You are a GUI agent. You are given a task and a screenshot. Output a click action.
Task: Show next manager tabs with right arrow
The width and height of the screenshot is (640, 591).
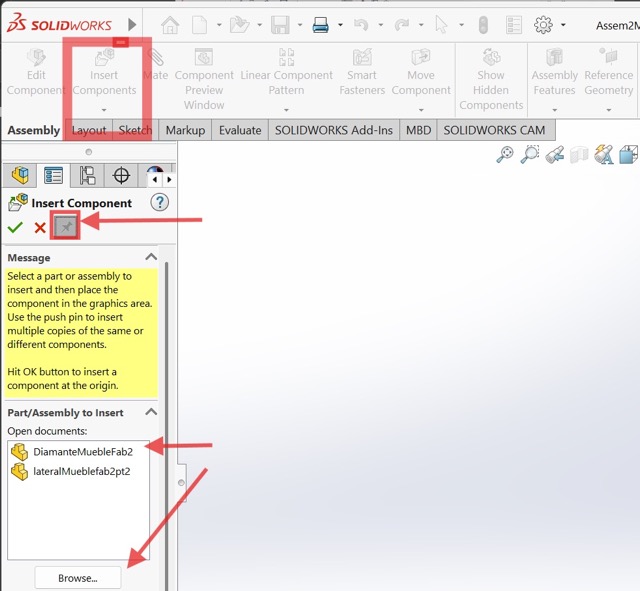point(169,179)
